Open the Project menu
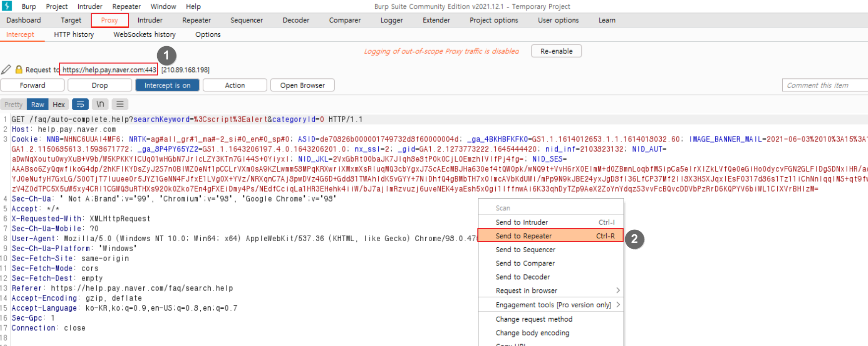The image size is (868, 346). point(57,6)
